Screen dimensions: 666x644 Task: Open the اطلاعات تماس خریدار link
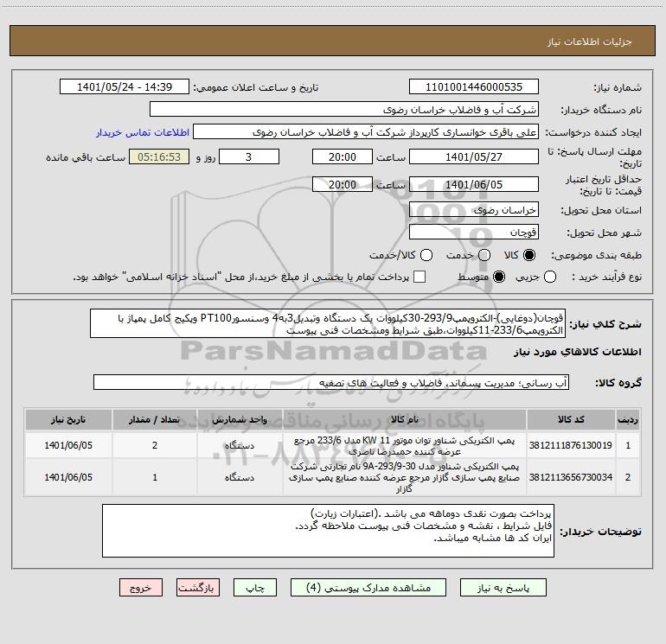[143, 132]
